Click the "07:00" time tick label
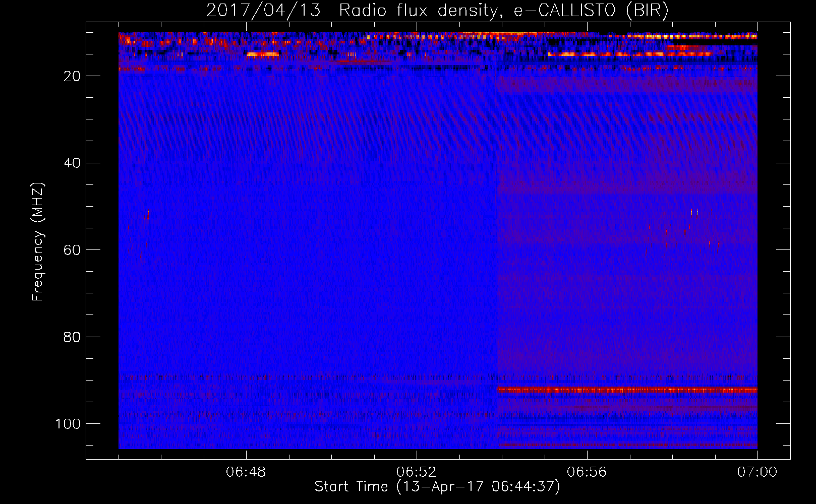The image size is (816, 504). [x=757, y=472]
